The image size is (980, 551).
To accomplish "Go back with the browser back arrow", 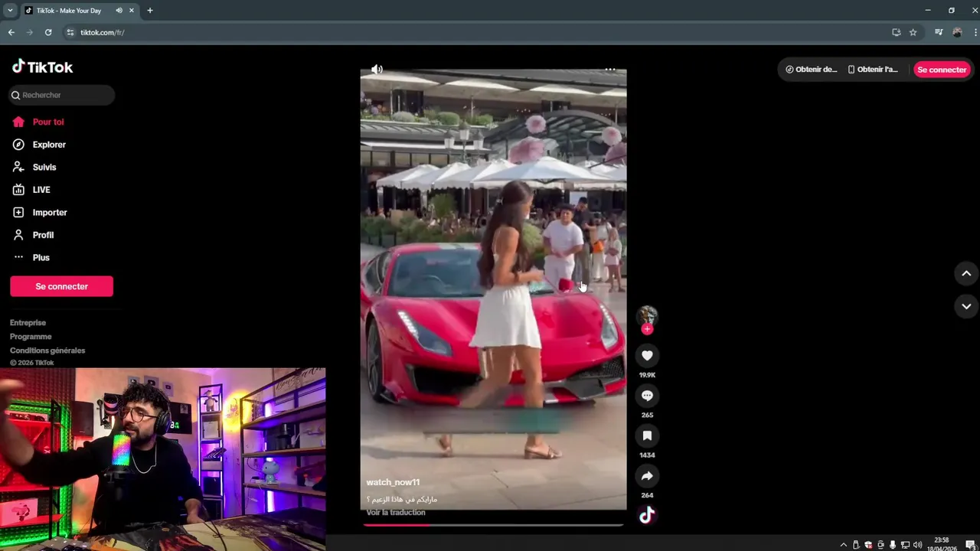I will 11,32.
